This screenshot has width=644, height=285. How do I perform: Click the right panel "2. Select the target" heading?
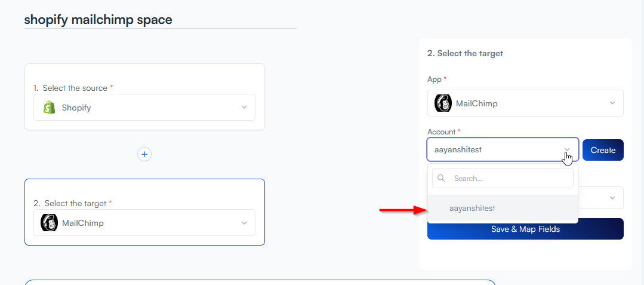(465, 53)
